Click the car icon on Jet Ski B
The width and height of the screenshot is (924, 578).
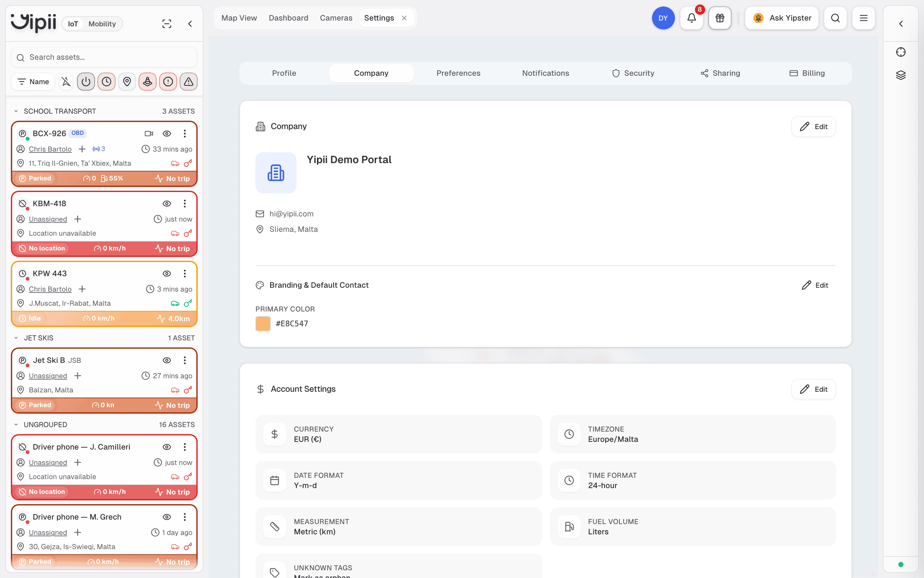175,390
